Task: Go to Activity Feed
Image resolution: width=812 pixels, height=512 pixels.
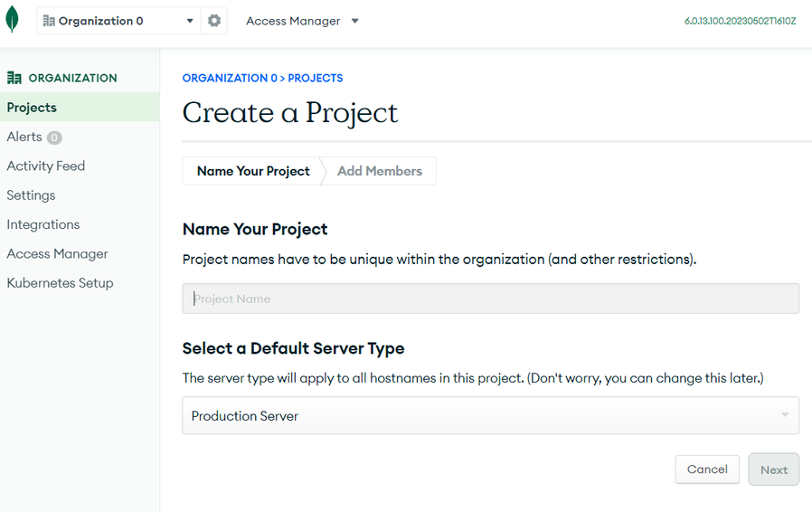Action: pyautogui.click(x=45, y=166)
